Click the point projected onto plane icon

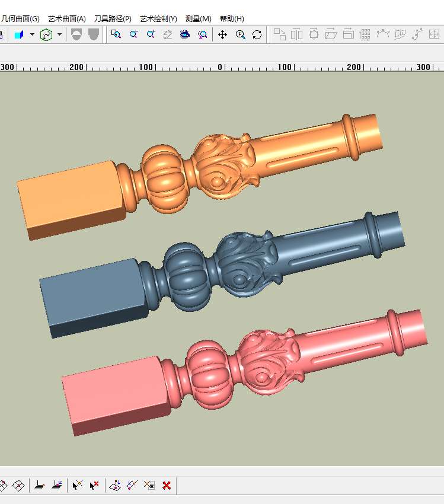click(x=115, y=486)
